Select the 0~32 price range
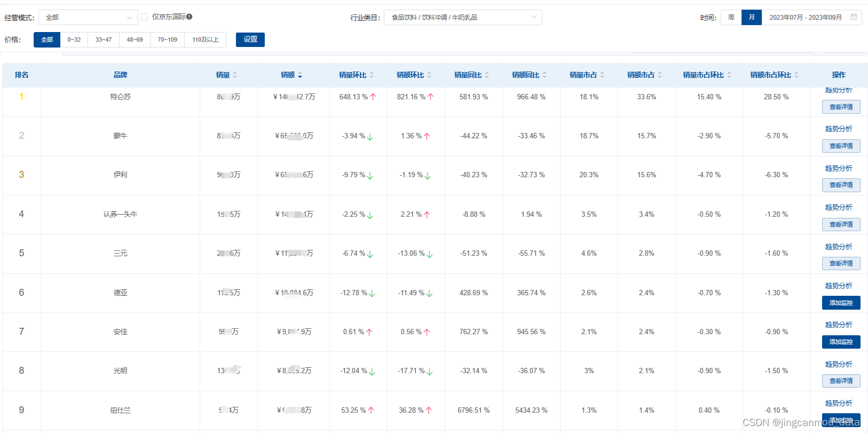This screenshot has width=868, height=433. coord(74,40)
